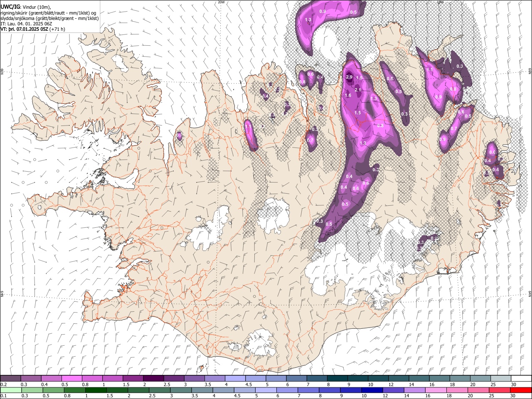Click the "20W" longitude label
The height and width of the screenshot is (399, 532).
(221, 2)
